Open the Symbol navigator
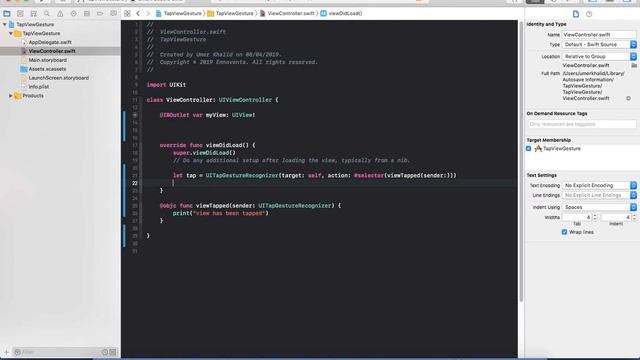This screenshot has height=360, width=640. coord(33,13)
